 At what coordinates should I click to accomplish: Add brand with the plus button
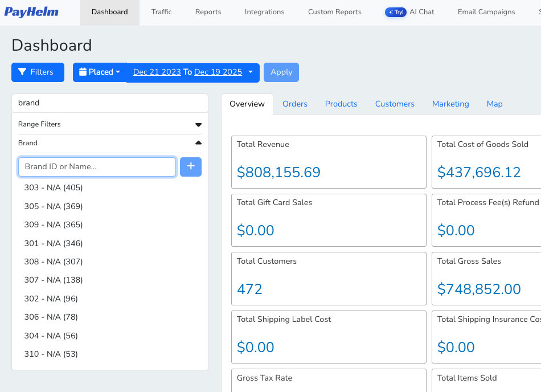tap(191, 167)
